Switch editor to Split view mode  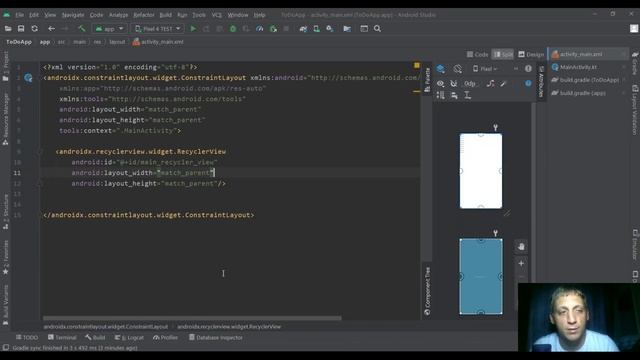503,54
